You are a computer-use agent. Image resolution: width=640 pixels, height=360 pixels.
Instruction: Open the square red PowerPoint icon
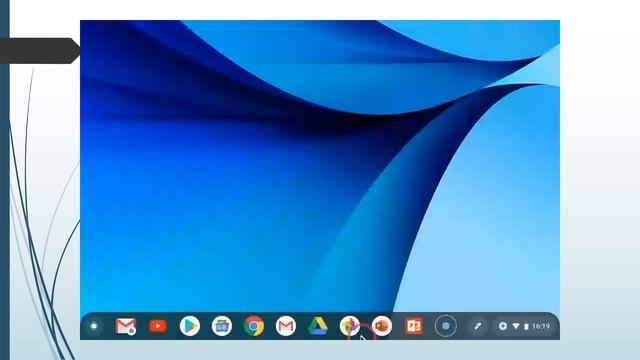pyautogui.click(x=414, y=326)
